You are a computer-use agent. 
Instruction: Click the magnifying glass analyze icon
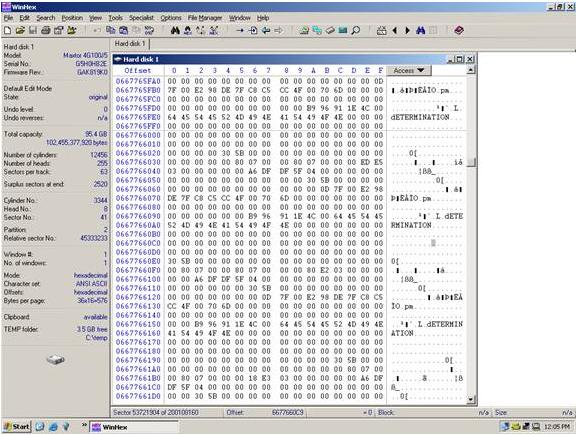pyautogui.click(x=355, y=31)
